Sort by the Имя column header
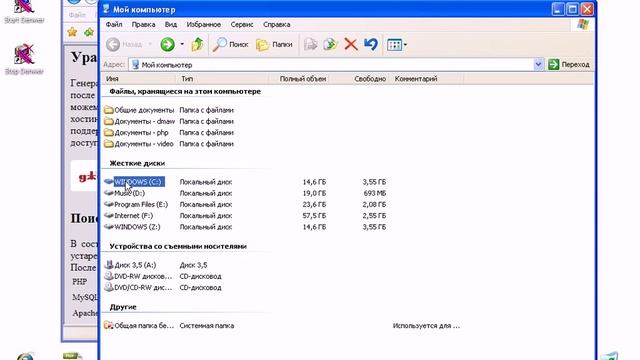Viewport: 640px width, 360px height. tap(139, 79)
